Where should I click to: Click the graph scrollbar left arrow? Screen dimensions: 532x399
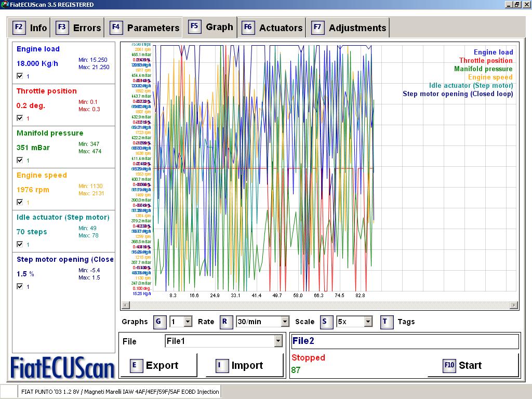tap(126, 305)
